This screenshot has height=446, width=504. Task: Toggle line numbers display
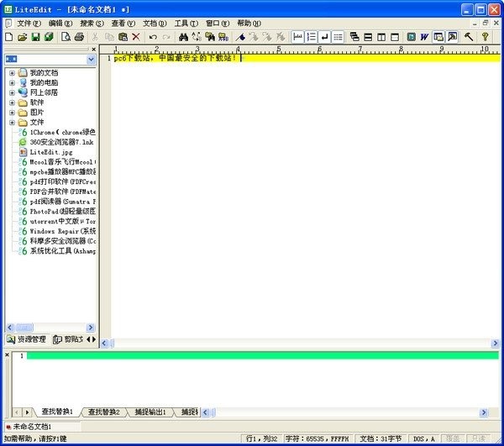(x=311, y=37)
